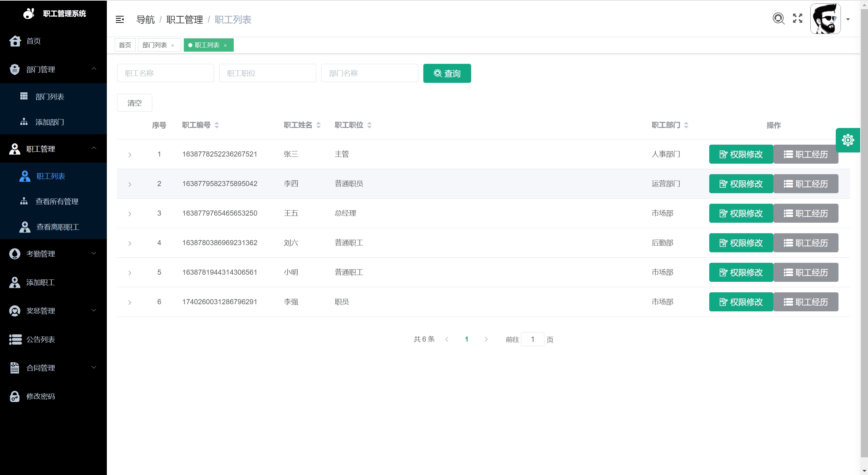Click the 首页 home icon in sidebar

[x=15, y=41]
